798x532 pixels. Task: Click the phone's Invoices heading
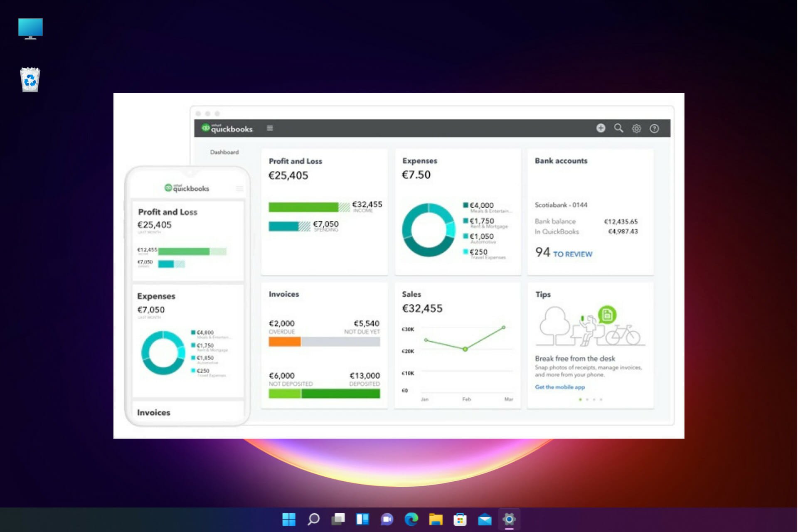pos(153,412)
